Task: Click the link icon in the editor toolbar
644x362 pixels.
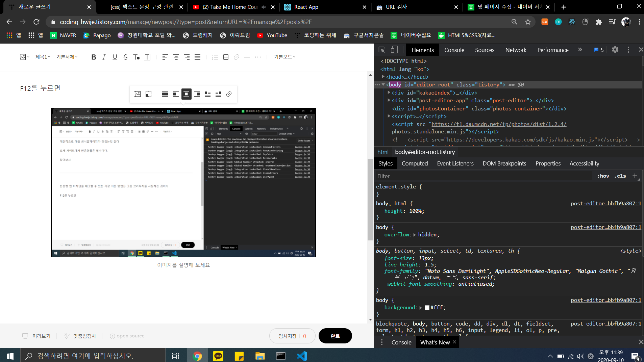Action: [x=237, y=57]
